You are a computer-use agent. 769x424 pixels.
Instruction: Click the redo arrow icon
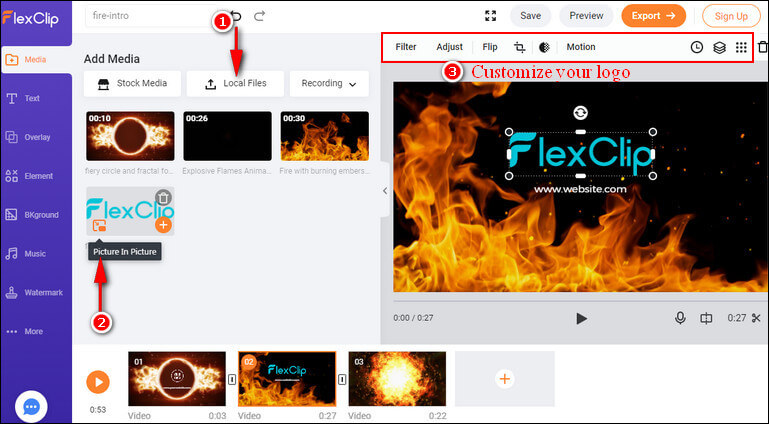tap(259, 16)
